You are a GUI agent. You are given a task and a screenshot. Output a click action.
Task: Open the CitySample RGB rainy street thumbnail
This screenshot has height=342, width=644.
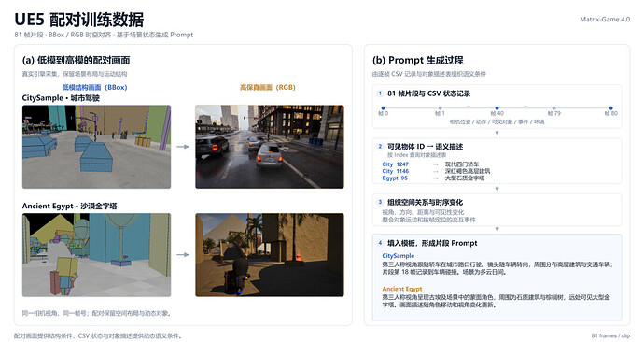(270, 147)
